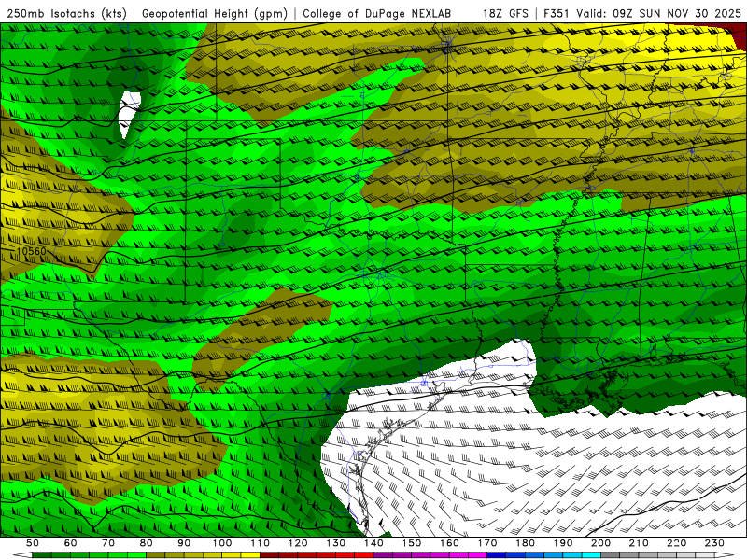This screenshot has width=747, height=560.
Task: Click the "F351" forecast hour label
Action: point(557,14)
